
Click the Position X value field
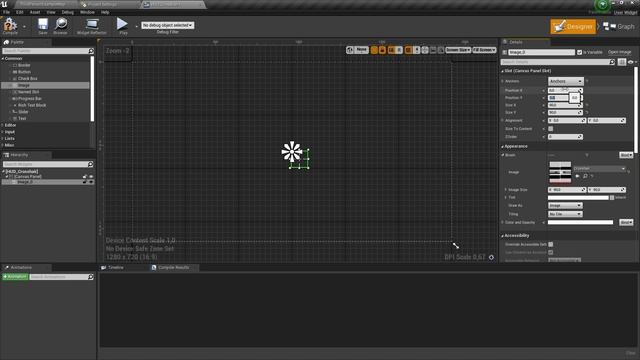pyautogui.click(x=565, y=90)
